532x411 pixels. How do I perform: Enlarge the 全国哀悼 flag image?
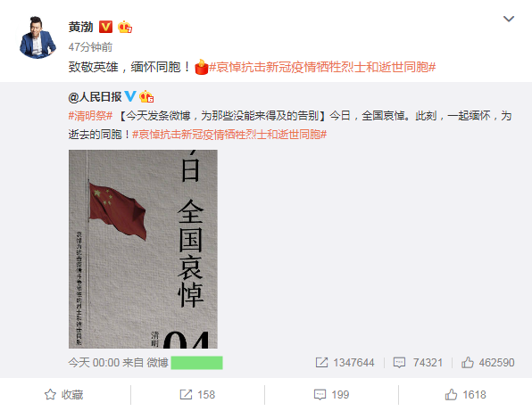pos(143,249)
